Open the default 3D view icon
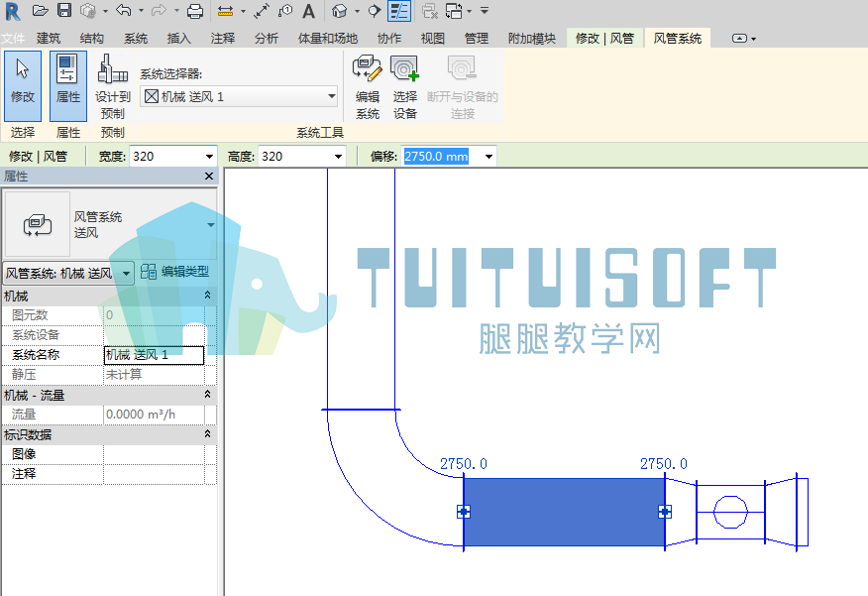This screenshot has width=868, height=596. click(x=339, y=11)
